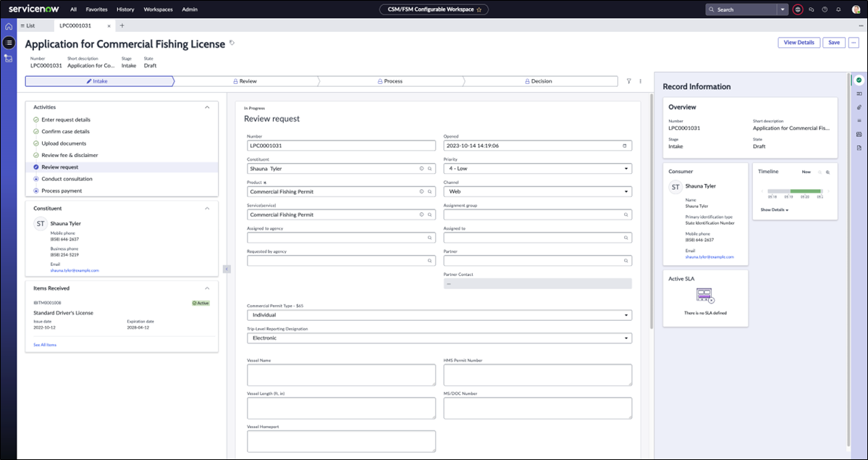Open the Priority dropdown
This screenshot has height=460, width=868.
pyautogui.click(x=537, y=169)
